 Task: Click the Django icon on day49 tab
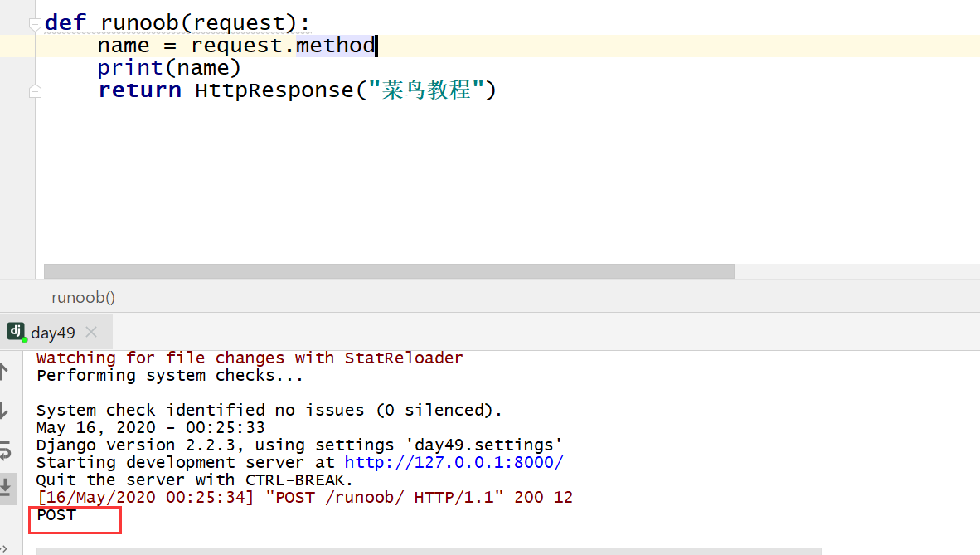16,332
